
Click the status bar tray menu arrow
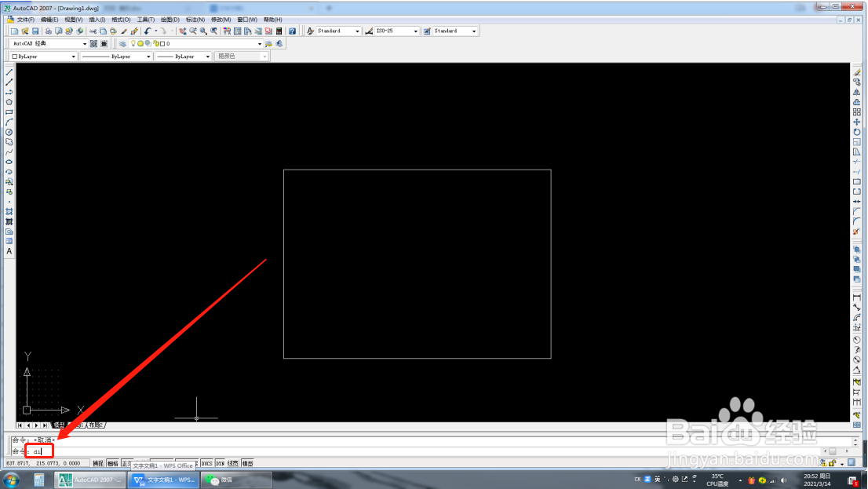tap(842, 464)
